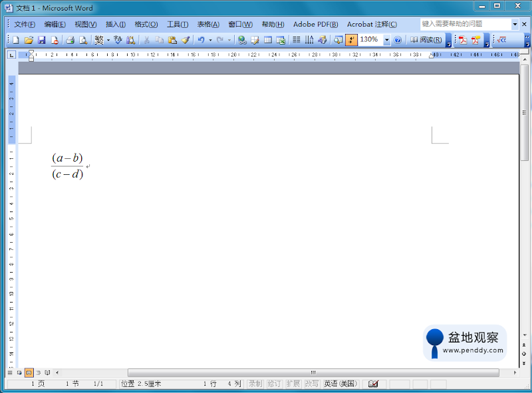Open the Columns layout icon
532x393 pixels.
[296, 40]
